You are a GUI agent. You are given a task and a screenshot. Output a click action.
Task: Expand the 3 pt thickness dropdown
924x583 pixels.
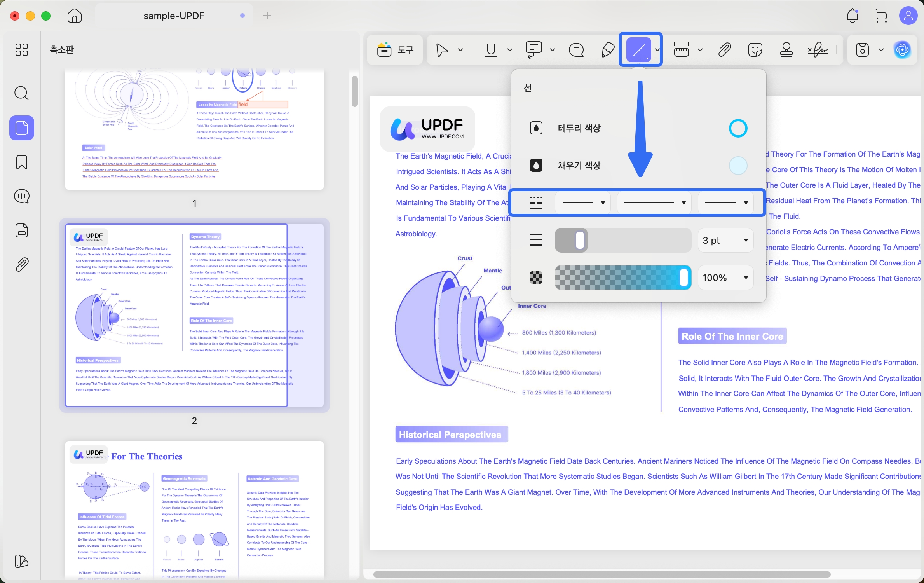point(725,241)
